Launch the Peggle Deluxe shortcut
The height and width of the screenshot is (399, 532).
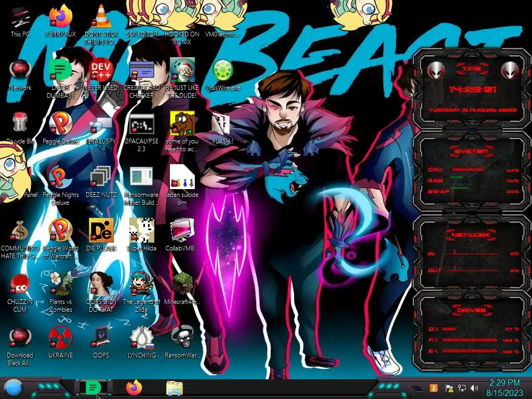point(60,128)
